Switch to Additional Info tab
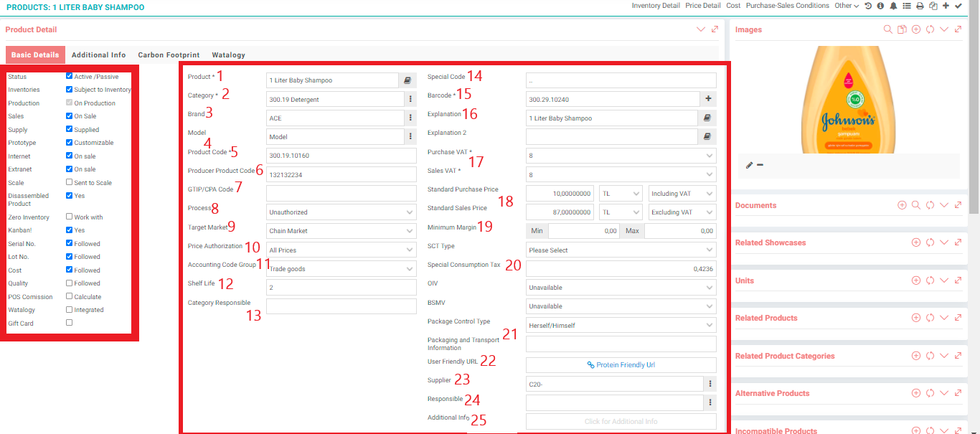The height and width of the screenshot is (434, 980). [99, 55]
